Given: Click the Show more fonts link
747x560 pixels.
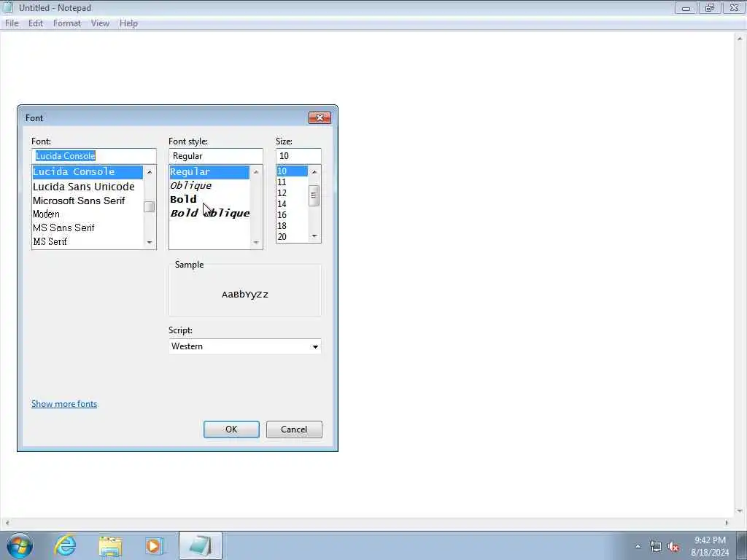Looking at the screenshot, I should [64, 404].
